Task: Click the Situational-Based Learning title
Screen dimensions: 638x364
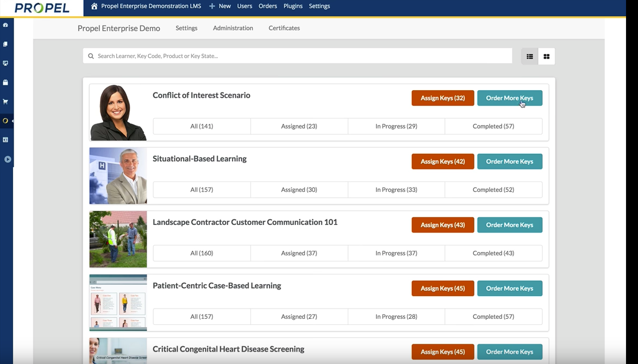Action: point(199,159)
